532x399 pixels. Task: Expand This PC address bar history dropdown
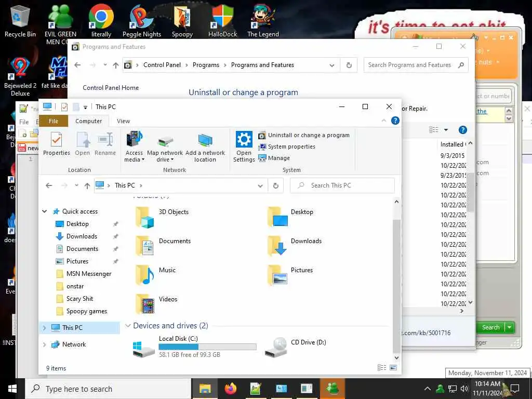(x=260, y=185)
